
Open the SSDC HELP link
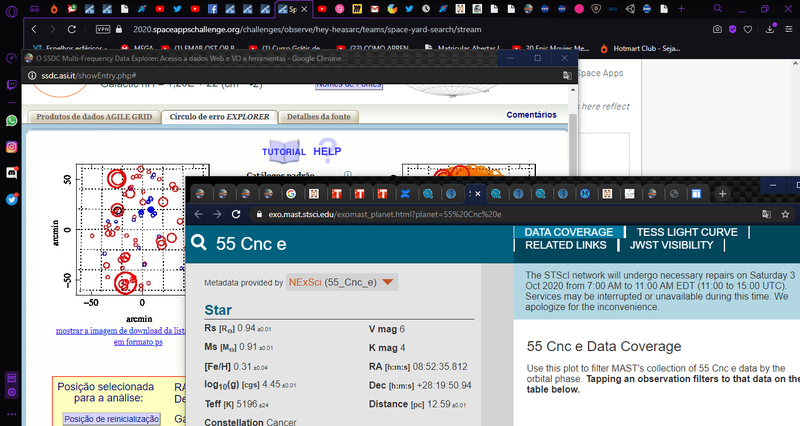pos(327,151)
